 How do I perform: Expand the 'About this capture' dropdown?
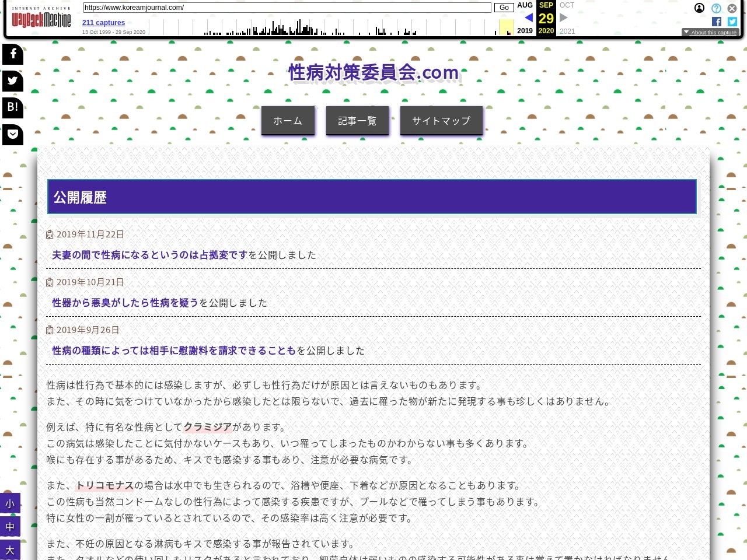710,33
